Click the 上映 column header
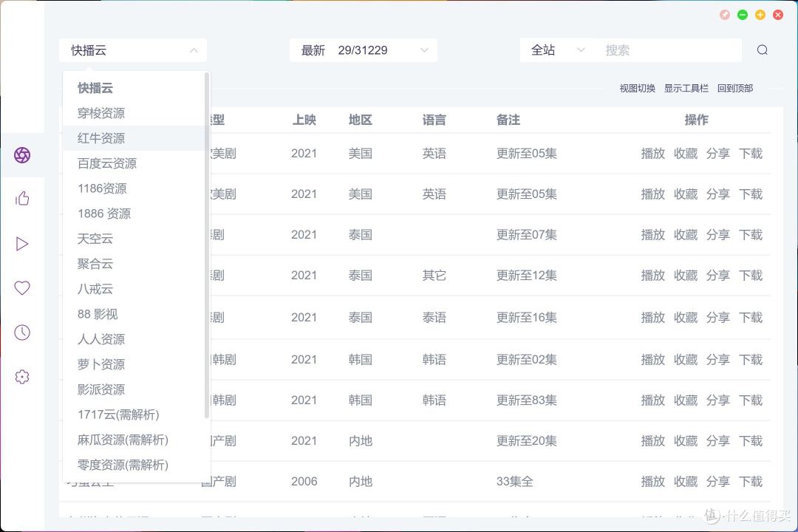Image resolution: width=798 pixels, height=532 pixels. (x=304, y=120)
